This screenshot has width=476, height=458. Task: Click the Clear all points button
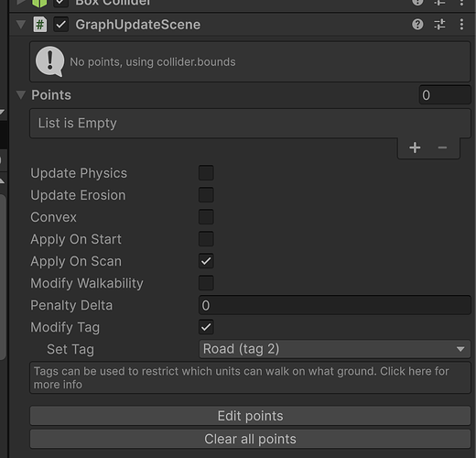[250, 439]
